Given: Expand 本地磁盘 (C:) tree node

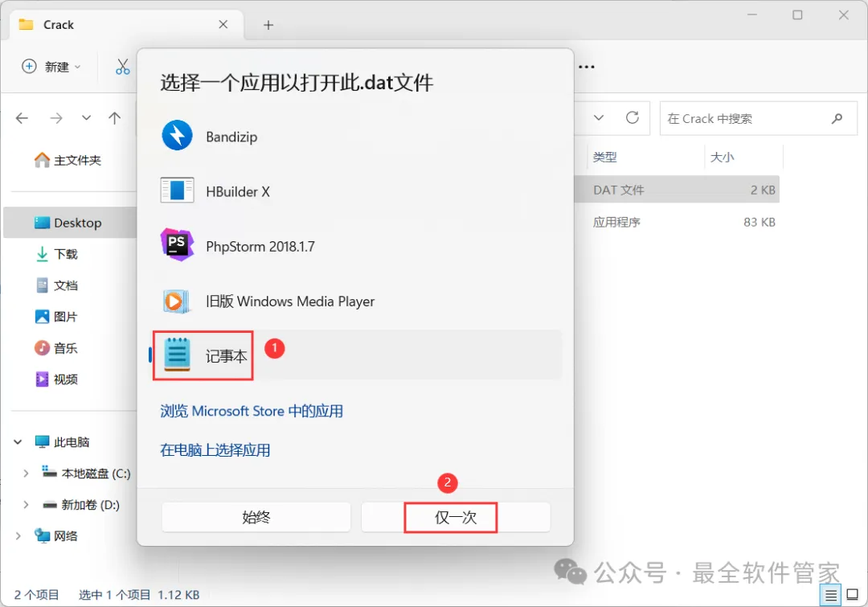Looking at the screenshot, I should pos(26,474).
